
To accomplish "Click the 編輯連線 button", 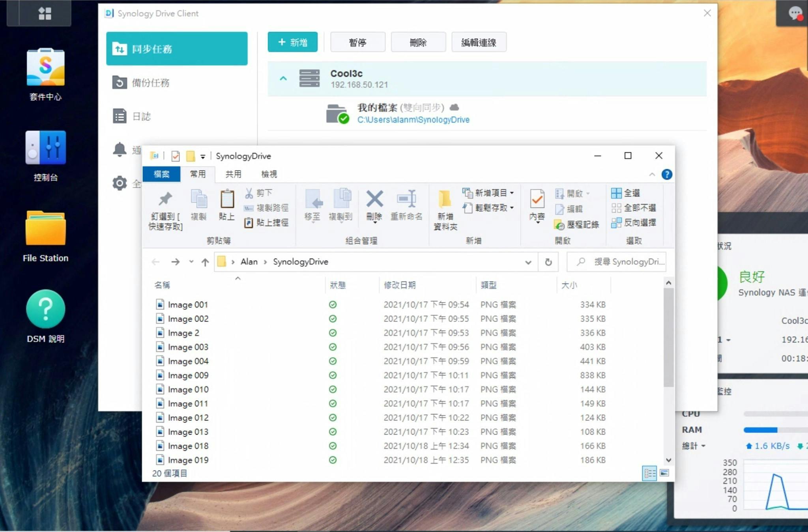I will coord(479,42).
